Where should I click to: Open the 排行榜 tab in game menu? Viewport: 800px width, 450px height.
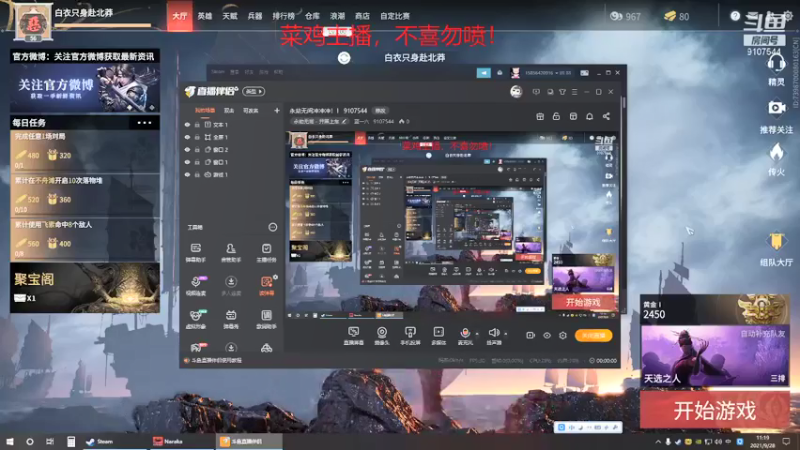coord(284,16)
